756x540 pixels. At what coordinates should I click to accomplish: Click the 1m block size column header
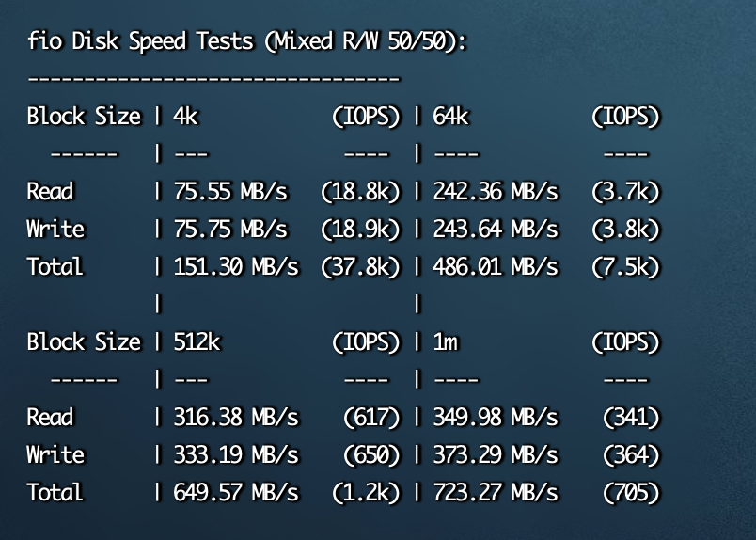tap(445, 342)
